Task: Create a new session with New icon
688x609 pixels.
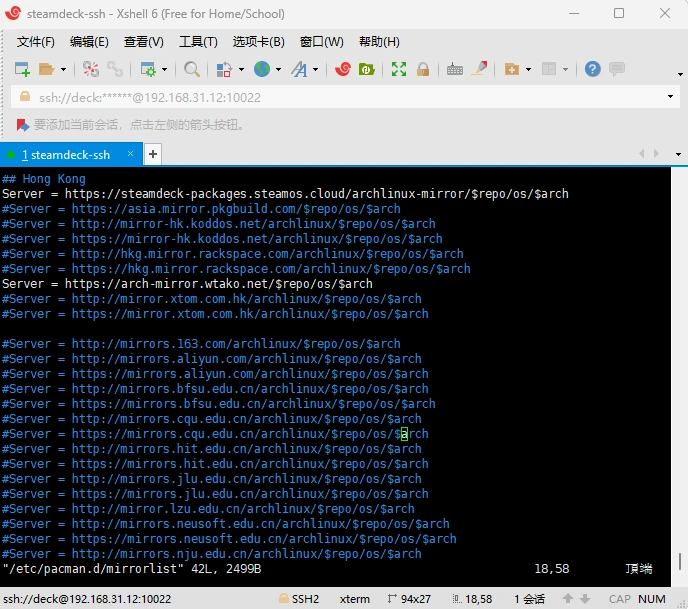Action: [x=22, y=69]
